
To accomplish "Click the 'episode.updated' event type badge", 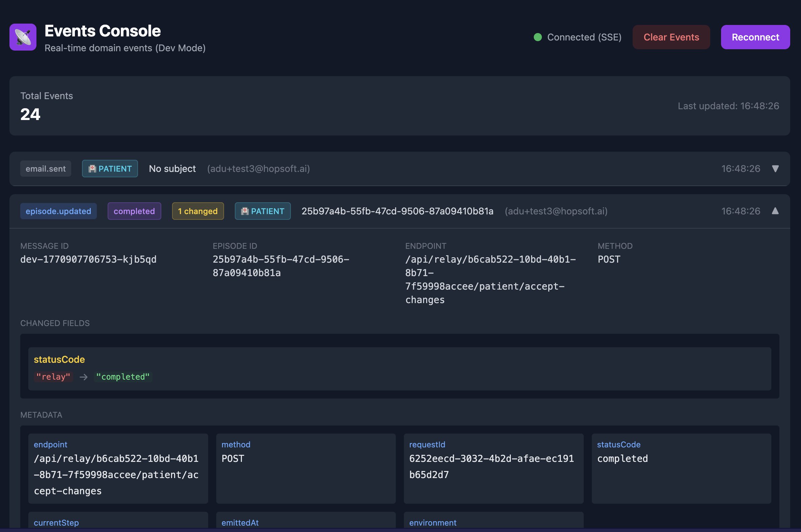I will click(x=58, y=211).
